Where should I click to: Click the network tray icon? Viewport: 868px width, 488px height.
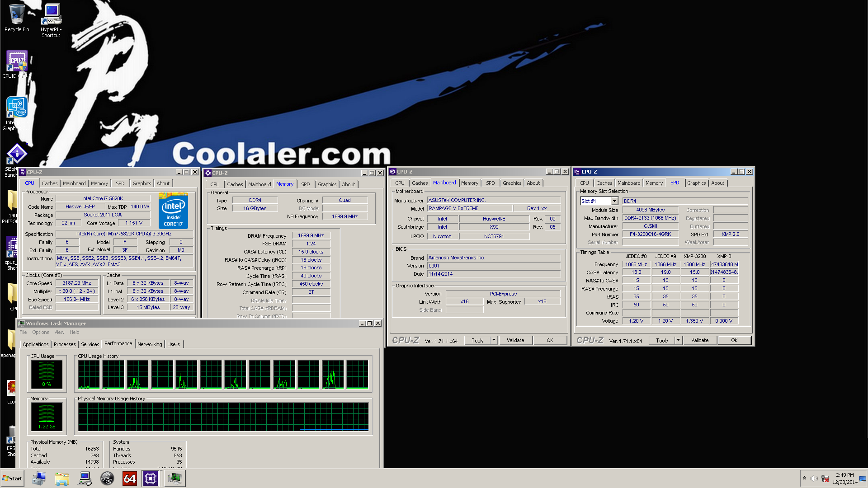tap(825, 479)
